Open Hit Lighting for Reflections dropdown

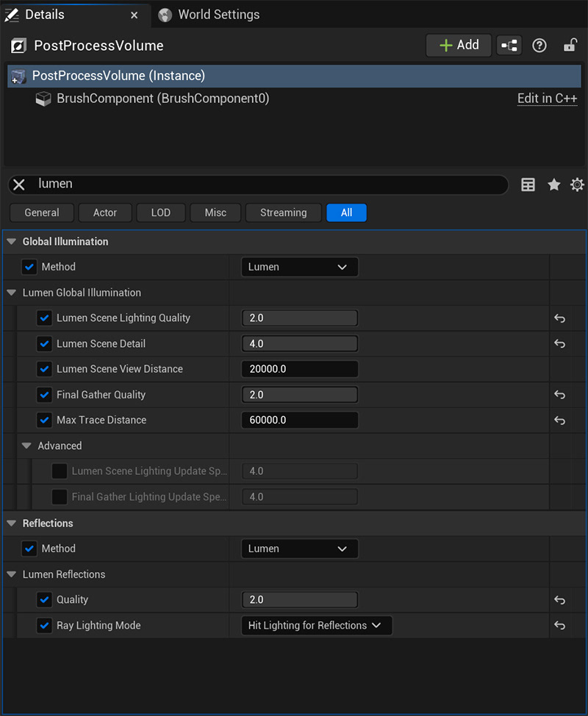pyautogui.click(x=317, y=626)
